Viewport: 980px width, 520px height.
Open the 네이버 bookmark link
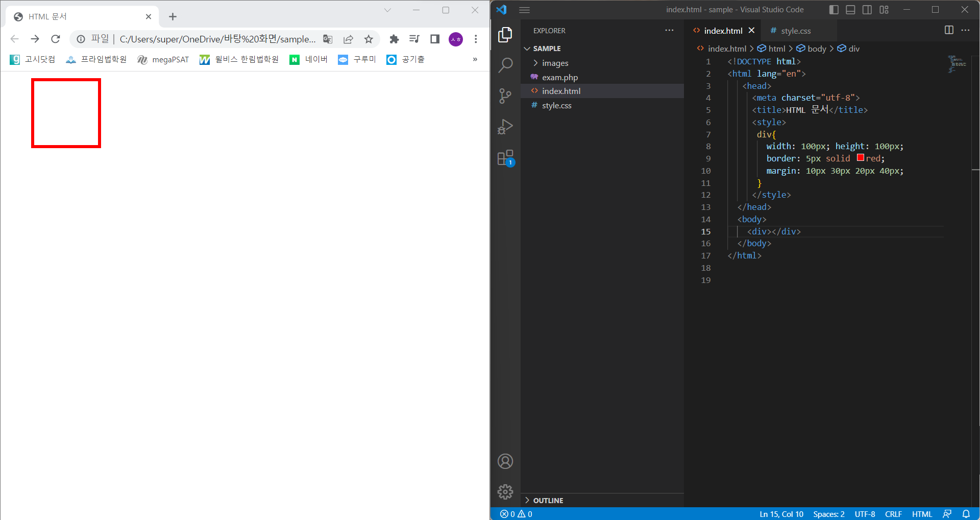[315, 59]
